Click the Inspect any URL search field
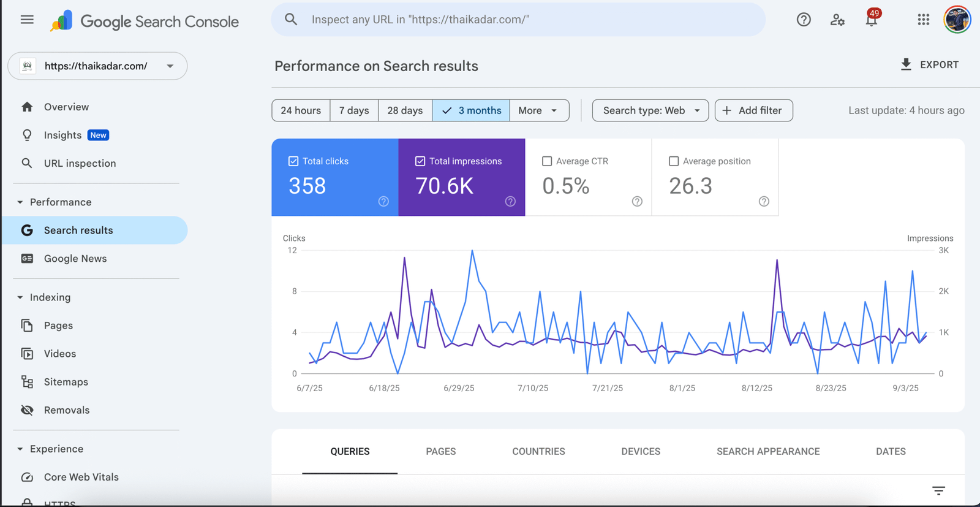This screenshot has width=980, height=507. (518, 20)
